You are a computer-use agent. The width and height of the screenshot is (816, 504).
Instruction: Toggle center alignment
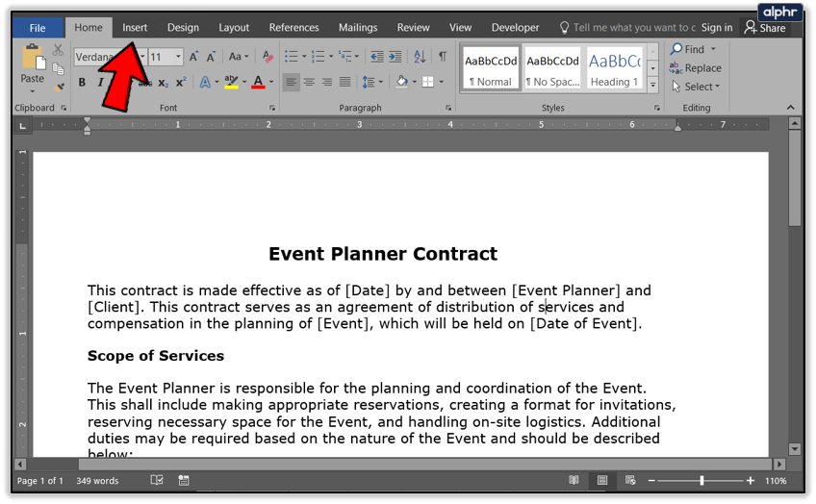coord(309,82)
